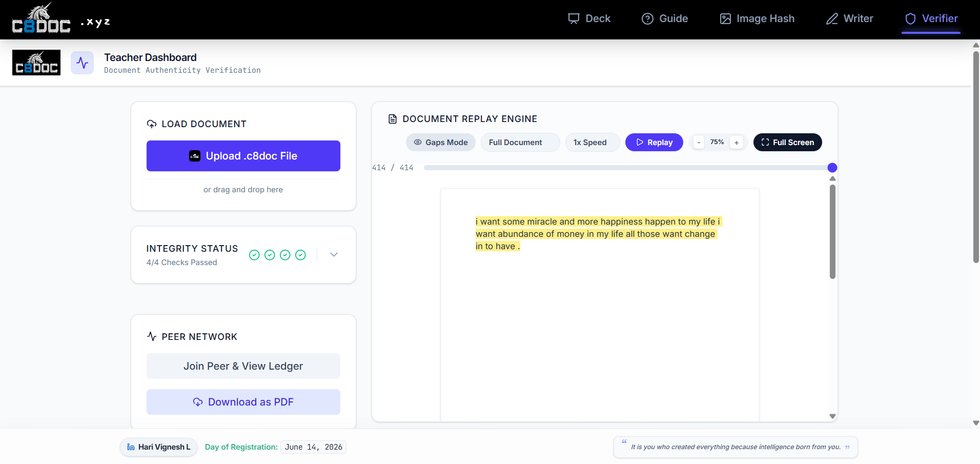Screen dimensions: 980x464
Task: Click the activity pulse icon beside Teacher Dashboard
Action: tap(82, 63)
